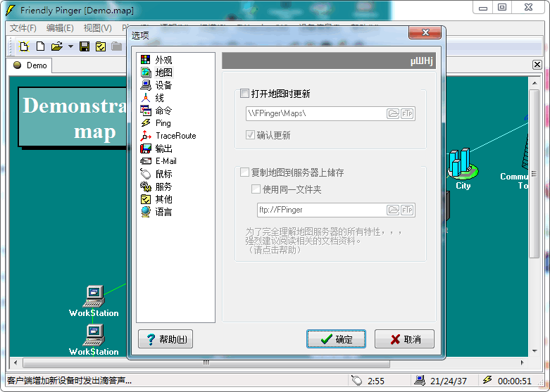Confirm with the 确定 button
The image size is (550, 392).
336,339
